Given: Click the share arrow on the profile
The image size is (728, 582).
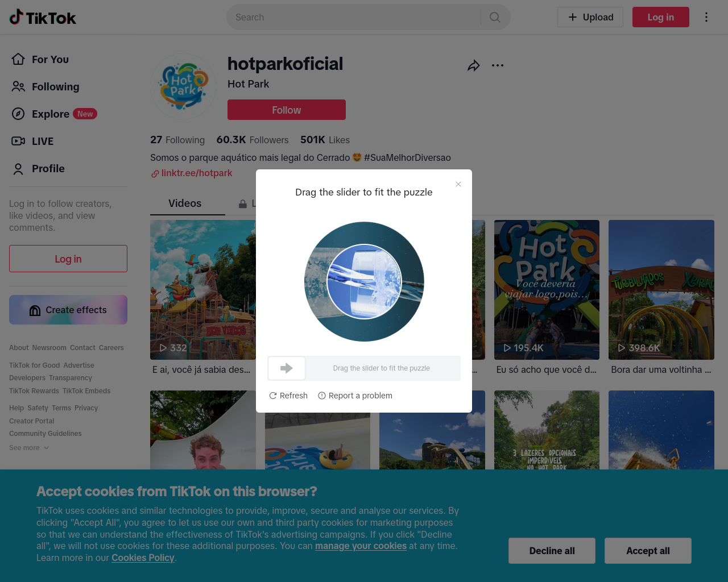Looking at the screenshot, I should [x=473, y=66].
